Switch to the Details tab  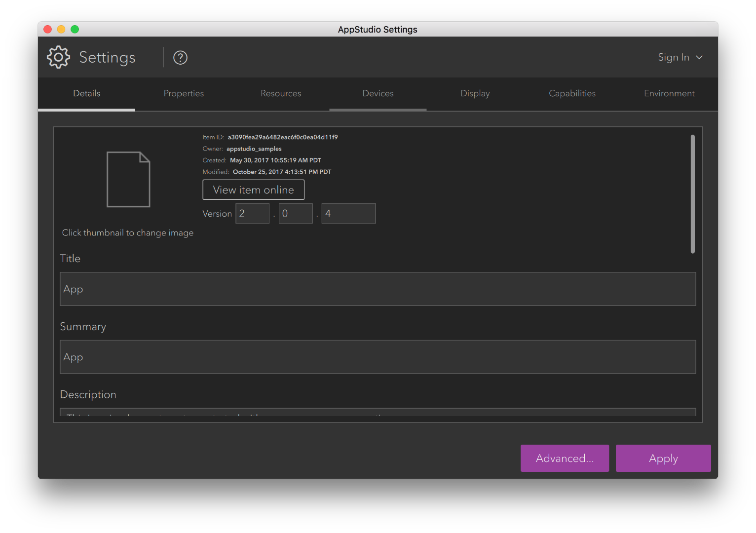tap(86, 94)
